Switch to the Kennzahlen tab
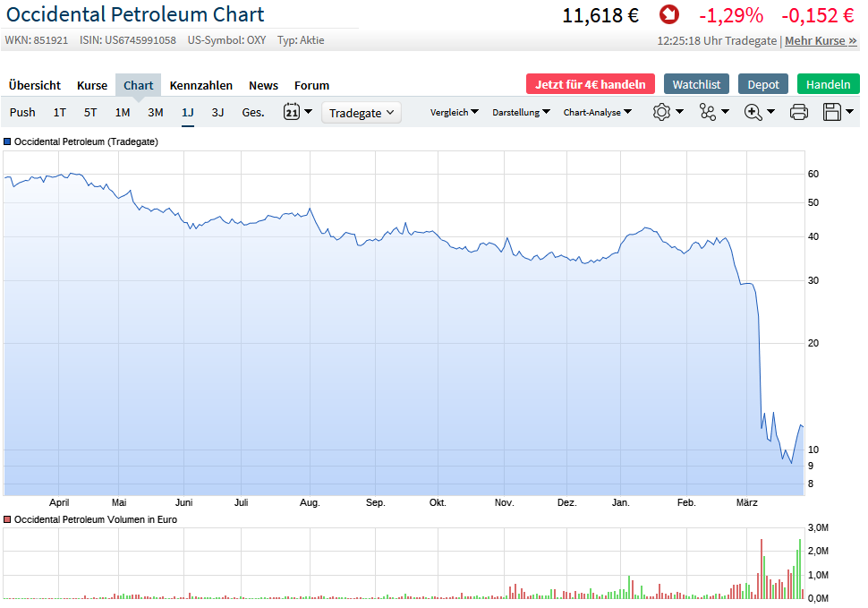 pos(201,85)
